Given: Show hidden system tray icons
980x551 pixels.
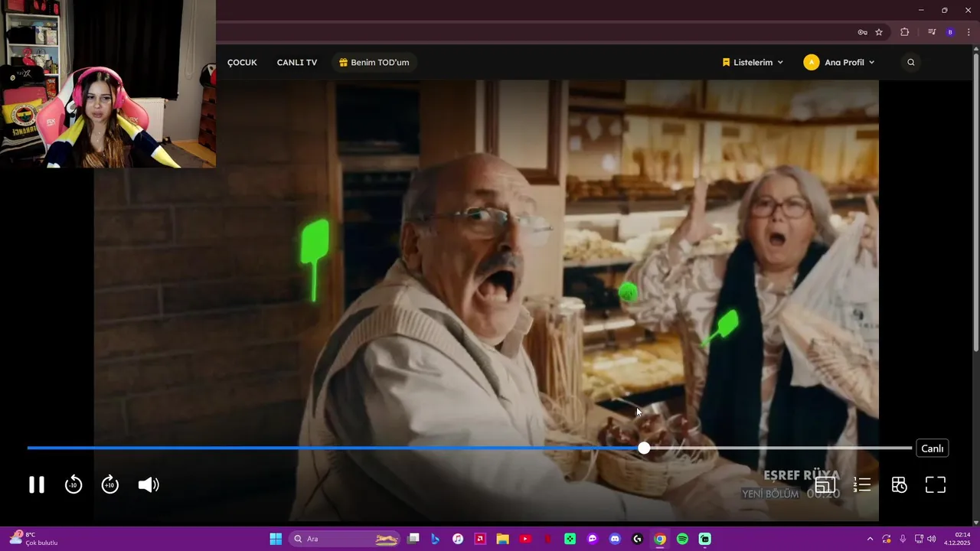Looking at the screenshot, I should [870, 539].
